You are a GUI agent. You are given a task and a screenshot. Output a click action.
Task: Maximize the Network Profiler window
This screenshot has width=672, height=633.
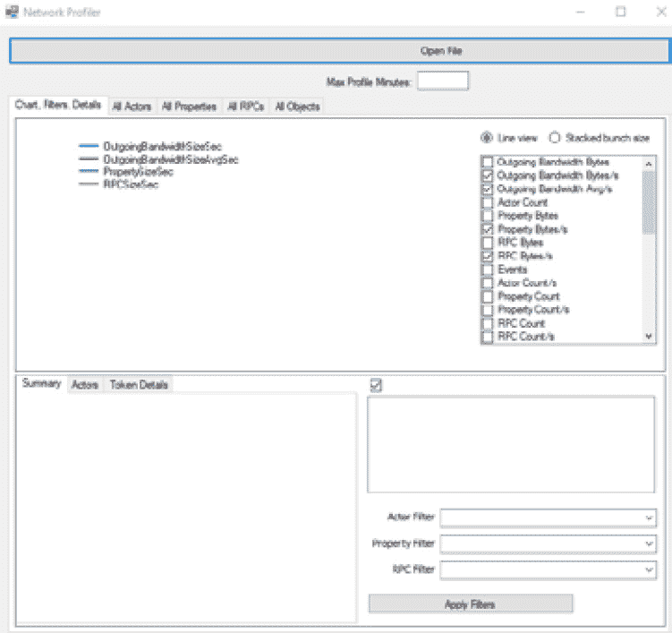tap(621, 12)
